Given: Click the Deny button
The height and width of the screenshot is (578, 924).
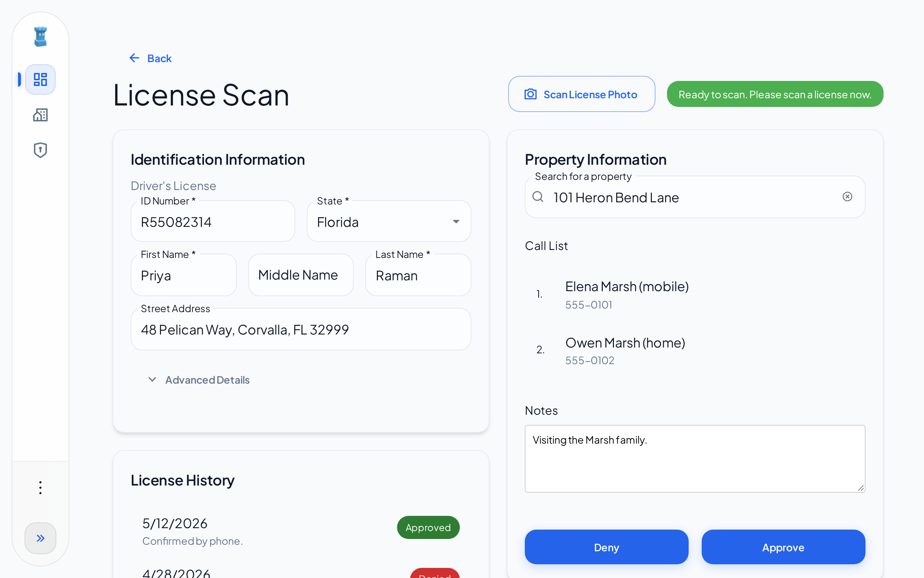Looking at the screenshot, I should [x=606, y=547].
